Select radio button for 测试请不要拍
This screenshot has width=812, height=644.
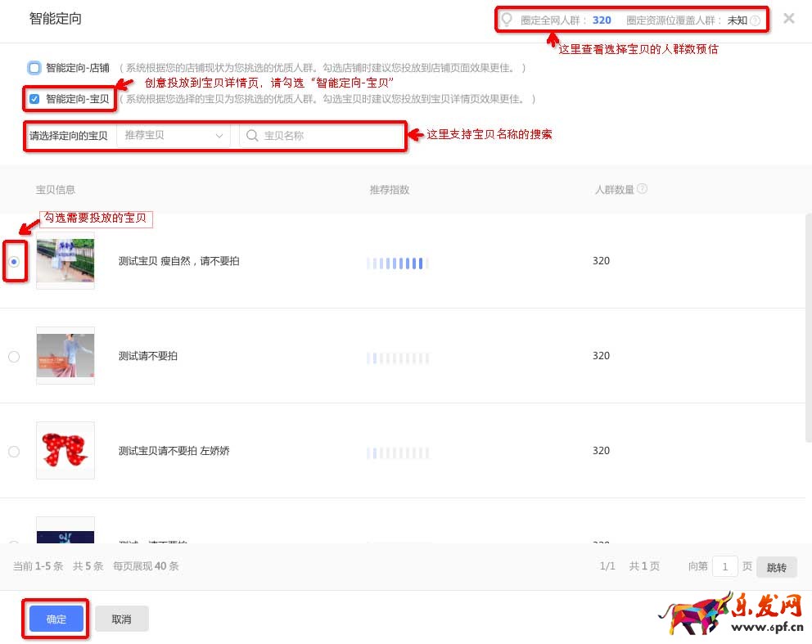click(x=14, y=356)
